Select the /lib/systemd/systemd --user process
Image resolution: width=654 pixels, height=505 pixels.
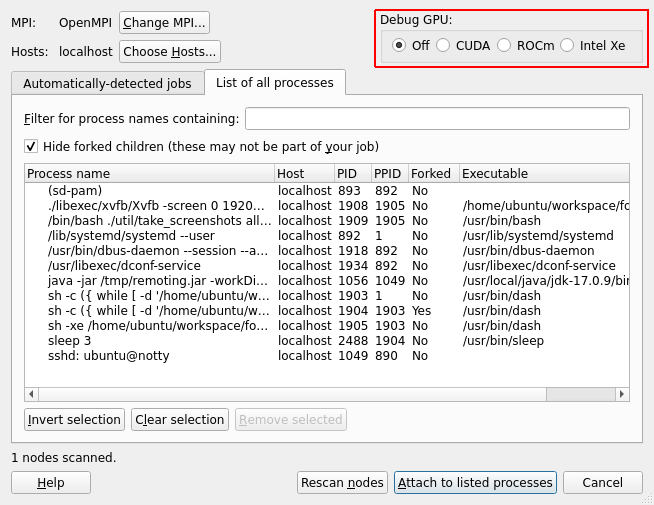(327, 236)
